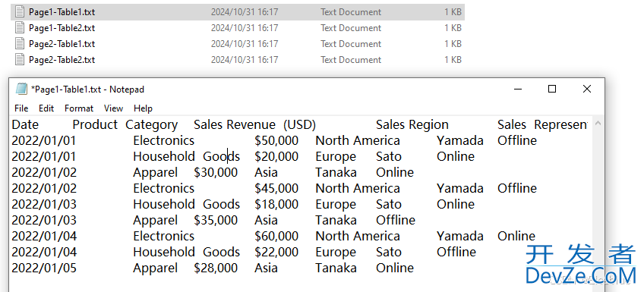Click the Page1-Table2.txt file name
This screenshot has height=292, width=644.
[x=62, y=28]
